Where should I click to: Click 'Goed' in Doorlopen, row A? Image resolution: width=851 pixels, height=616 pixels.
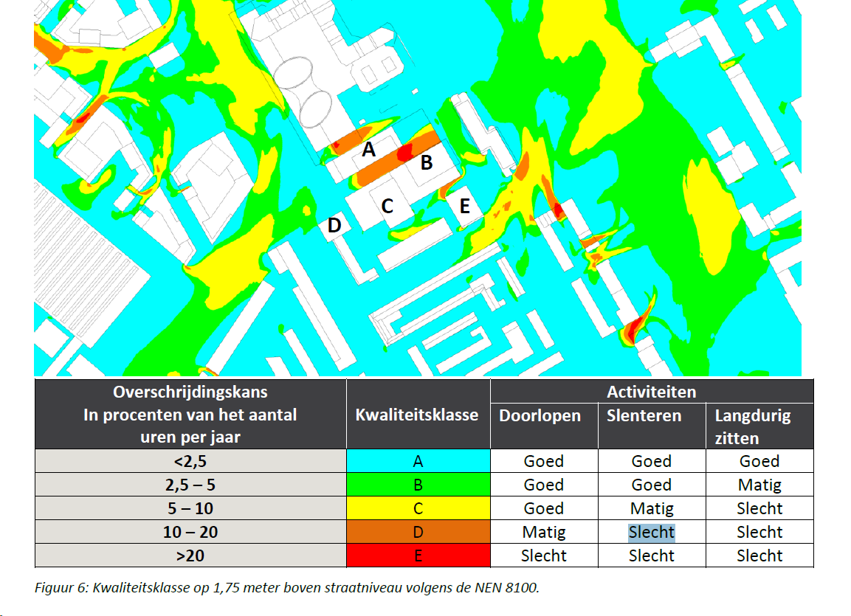(x=544, y=462)
